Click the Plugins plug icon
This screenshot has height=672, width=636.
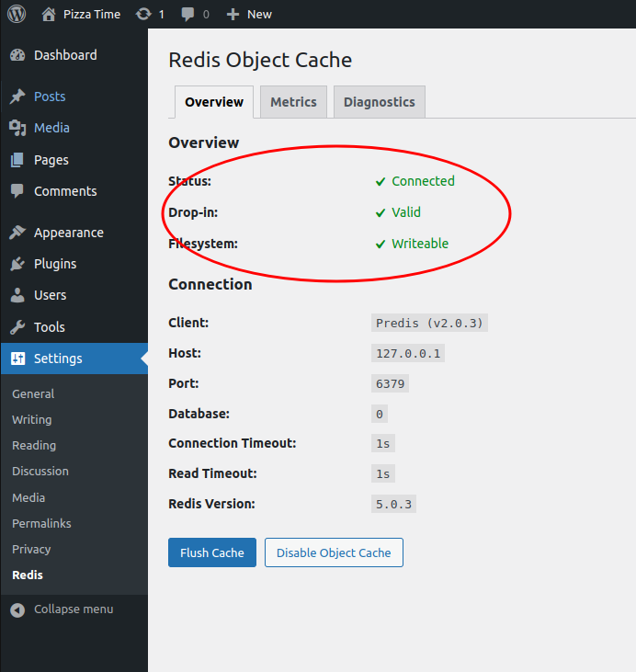[x=17, y=264]
